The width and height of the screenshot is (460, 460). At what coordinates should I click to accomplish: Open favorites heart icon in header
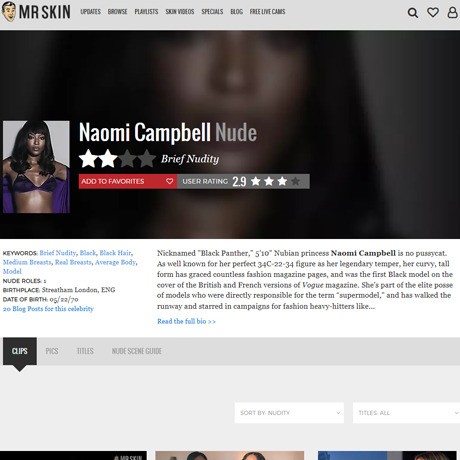click(433, 13)
